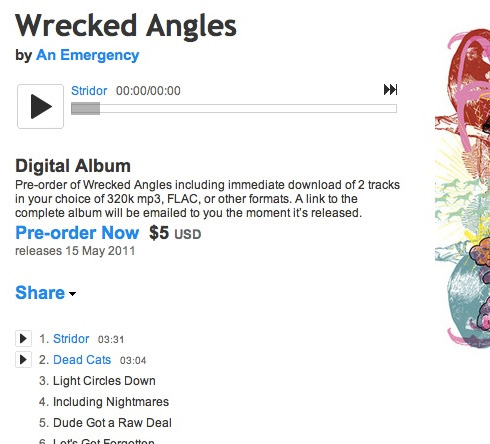
Task: Expand the Share dropdown arrow
Action: coord(72,294)
